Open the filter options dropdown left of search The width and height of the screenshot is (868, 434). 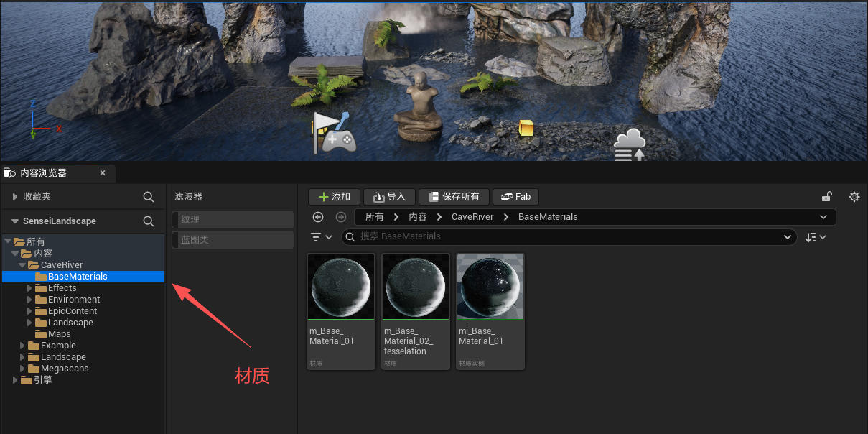(321, 237)
